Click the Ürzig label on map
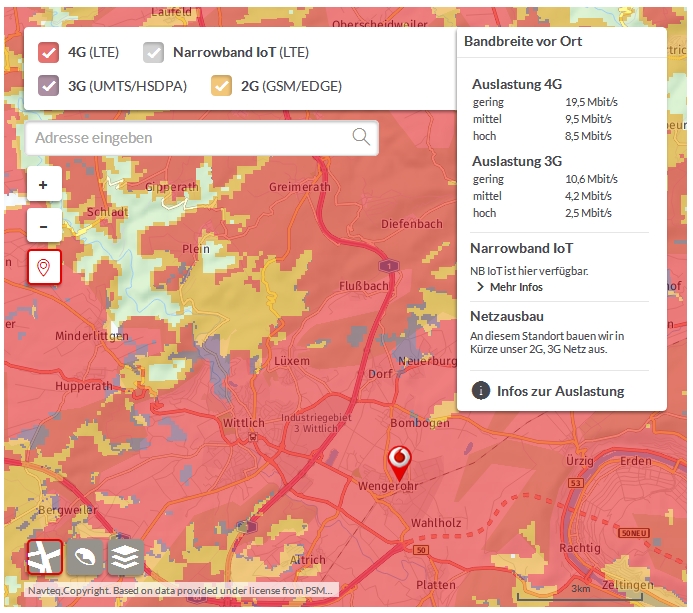The height and width of the screenshot is (613, 693). [580, 461]
